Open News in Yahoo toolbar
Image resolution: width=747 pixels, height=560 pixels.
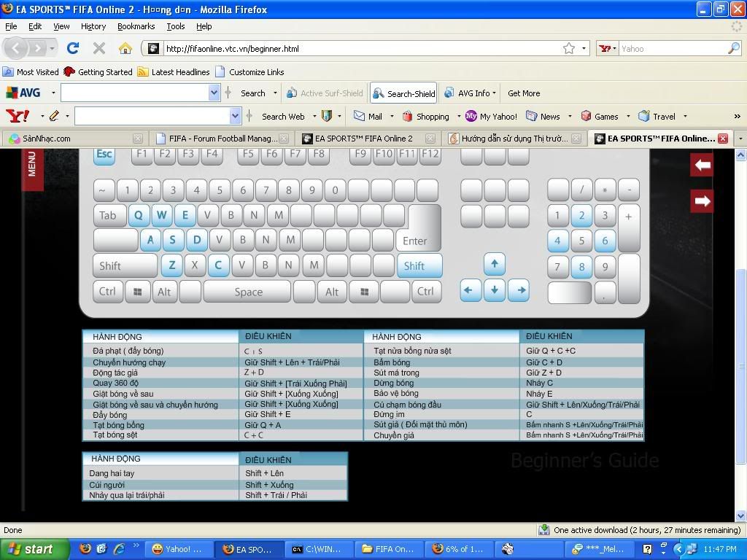coord(543,116)
